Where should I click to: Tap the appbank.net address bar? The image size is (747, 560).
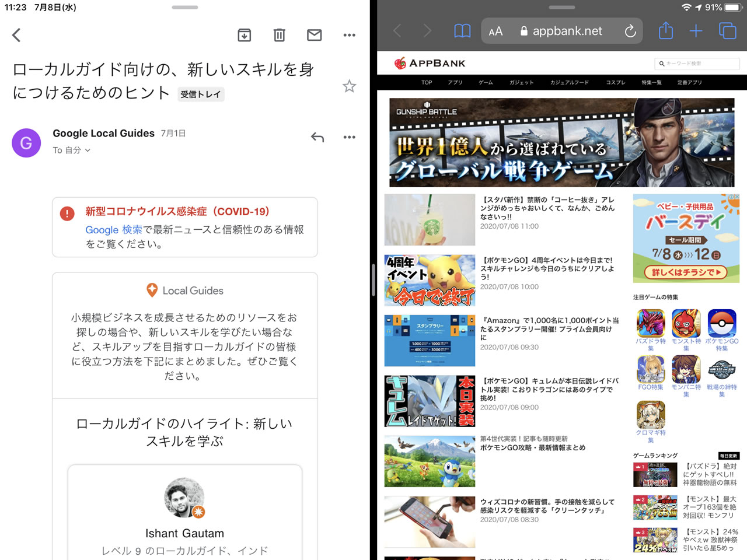click(562, 31)
